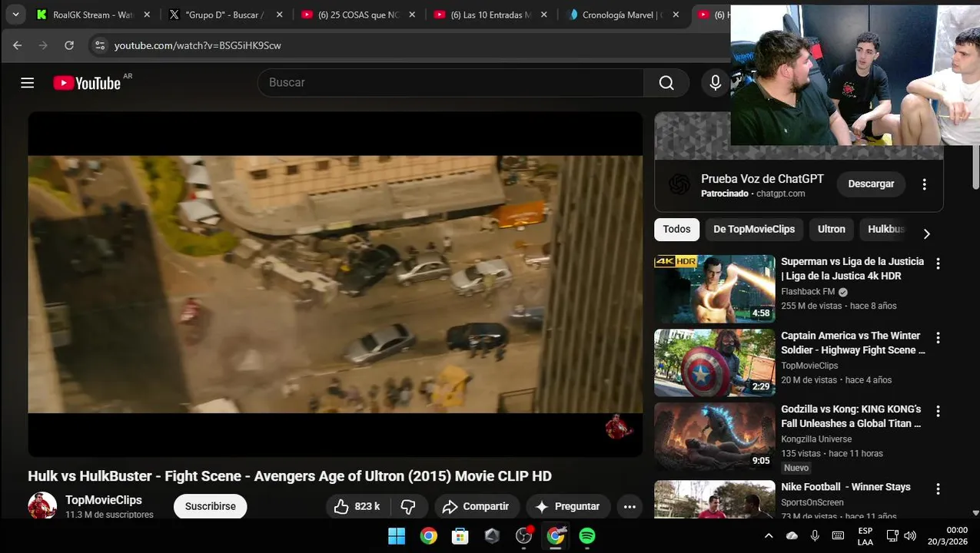The height and width of the screenshot is (553, 980).
Task: Click the TopMovieClips watermark in video
Action: (x=618, y=427)
